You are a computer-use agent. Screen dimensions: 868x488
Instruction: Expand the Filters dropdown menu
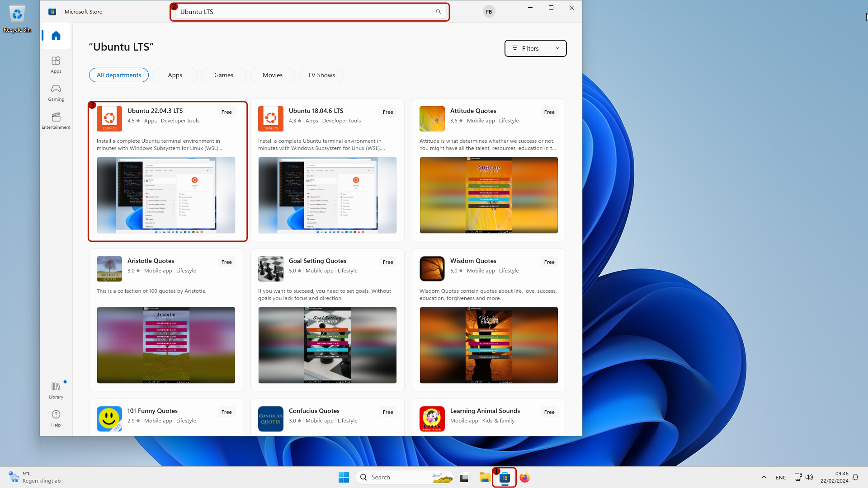[x=535, y=48]
